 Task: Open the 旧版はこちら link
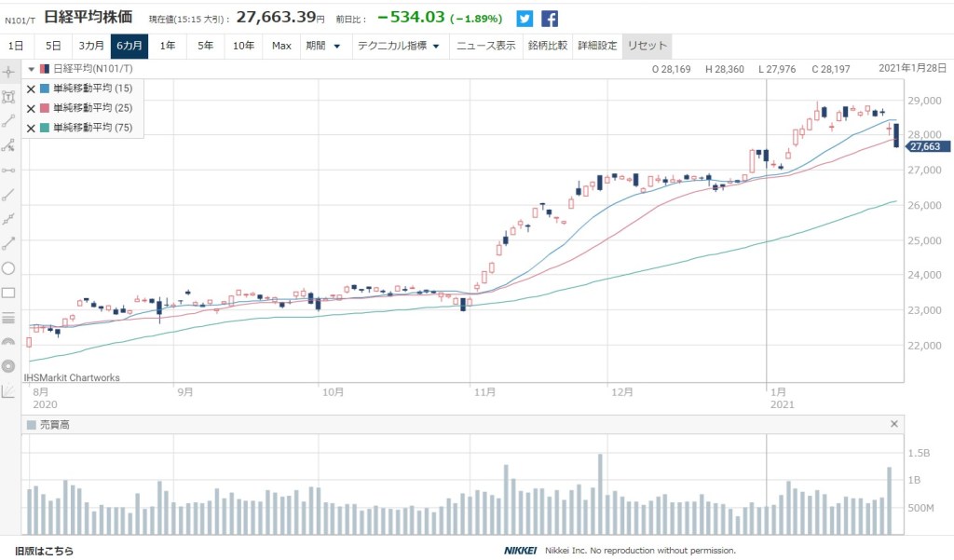pyautogui.click(x=44, y=551)
